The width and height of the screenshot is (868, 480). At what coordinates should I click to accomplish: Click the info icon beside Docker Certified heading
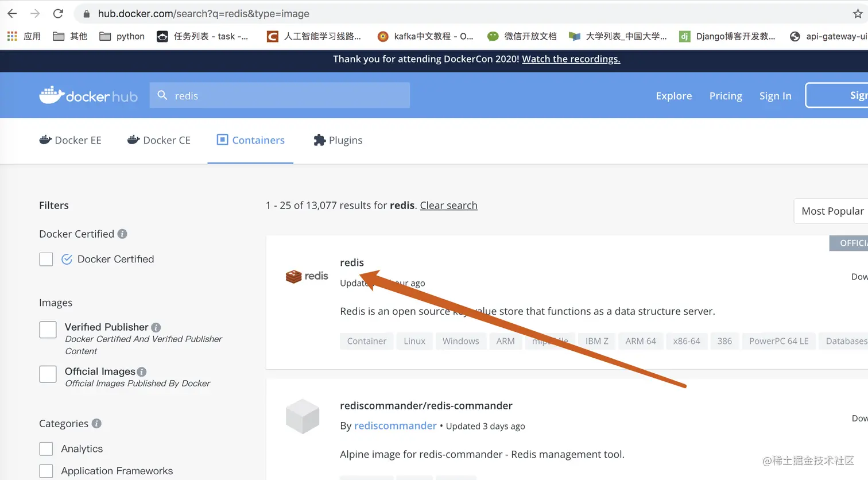pyautogui.click(x=122, y=234)
